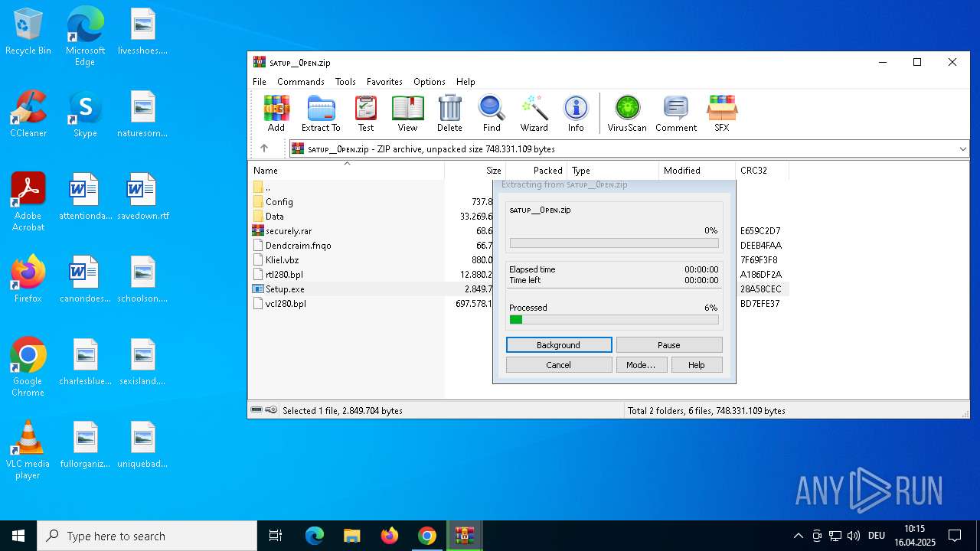Image resolution: width=980 pixels, height=551 pixels.
Task: Sort by Type column header
Action: click(612, 171)
